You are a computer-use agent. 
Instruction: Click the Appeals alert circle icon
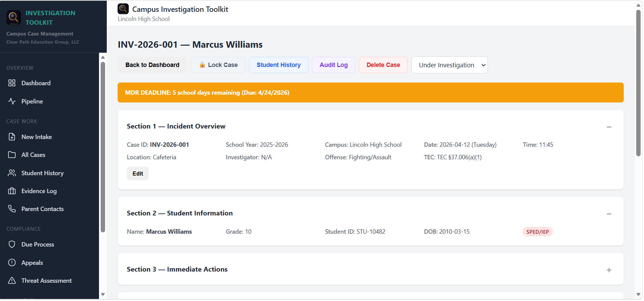coord(12,263)
